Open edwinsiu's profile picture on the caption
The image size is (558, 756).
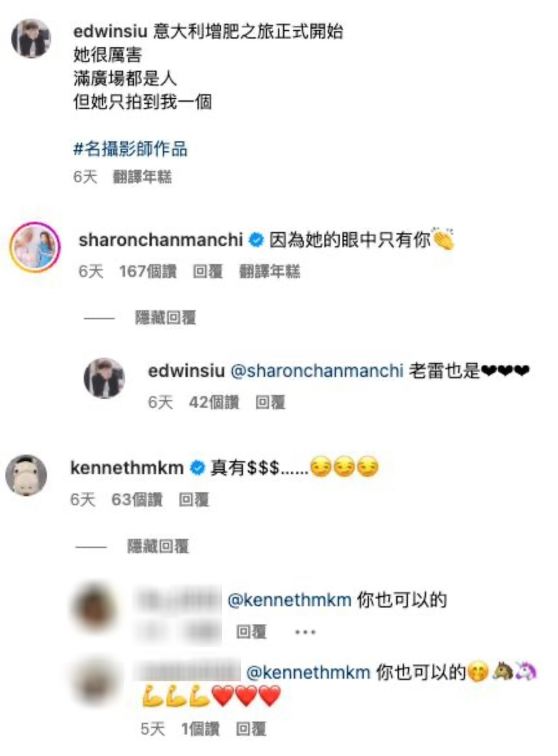click(31, 38)
